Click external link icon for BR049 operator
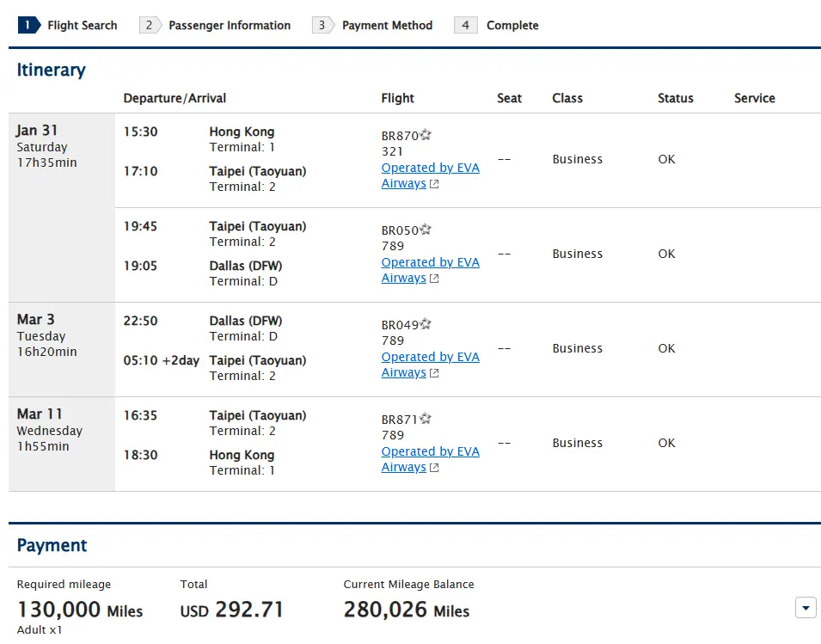Image resolution: width=821 pixels, height=644 pixels. pos(434,373)
